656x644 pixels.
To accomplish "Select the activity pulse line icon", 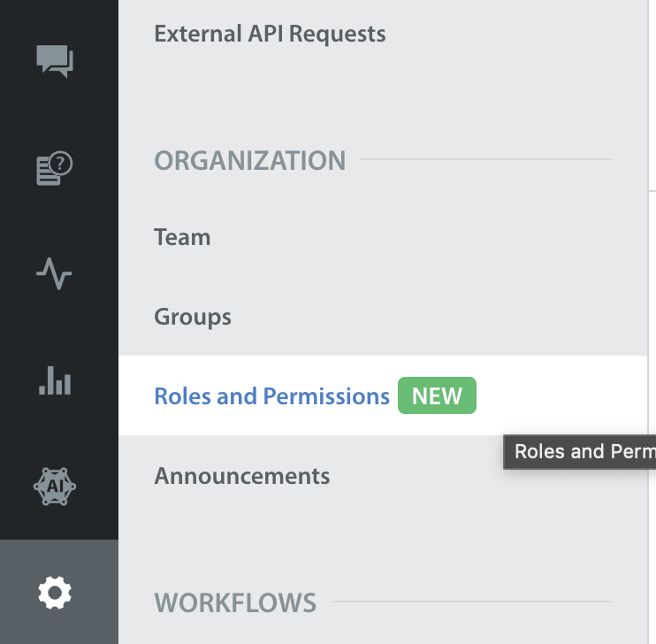I will [x=54, y=273].
